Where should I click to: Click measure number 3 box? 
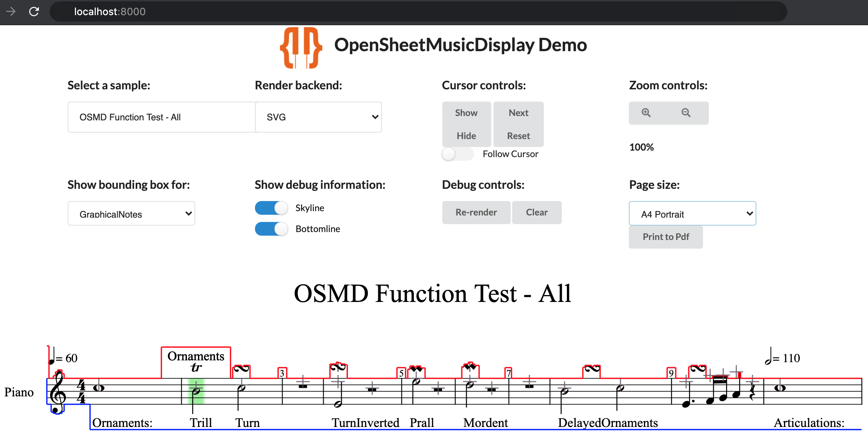pyautogui.click(x=282, y=373)
